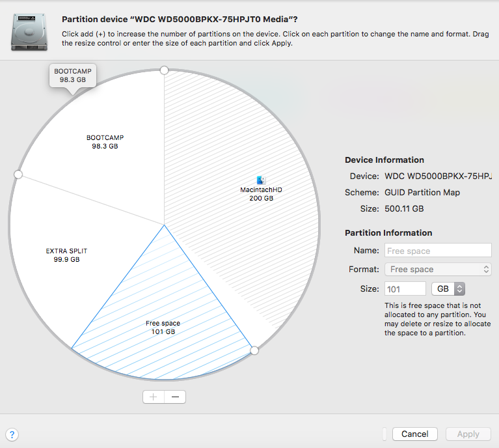This screenshot has width=499, height=448.
Task: Click the Device Information heading
Action: (x=384, y=160)
